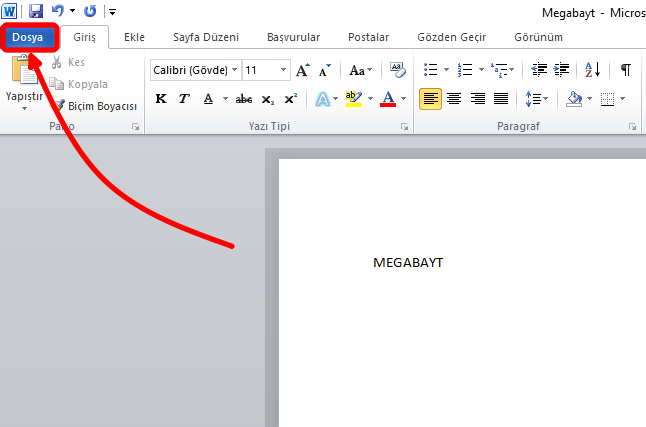The height and width of the screenshot is (427, 646).
Task: Open the font size dropdown showing 11
Action: tap(284, 70)
